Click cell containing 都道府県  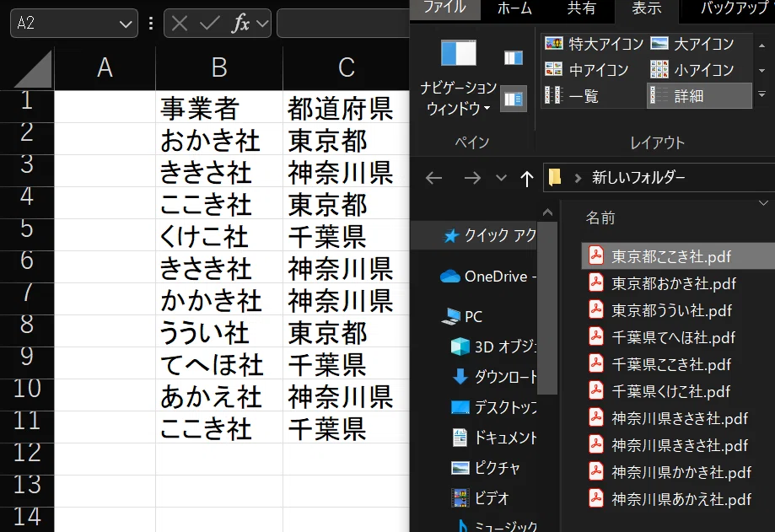tap(346, 107)
